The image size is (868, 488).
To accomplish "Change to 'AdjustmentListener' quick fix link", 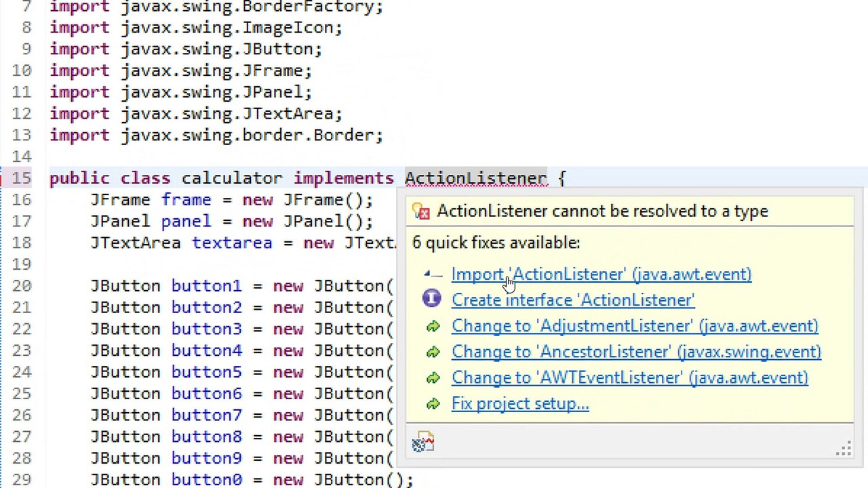I will pos(635,326).
